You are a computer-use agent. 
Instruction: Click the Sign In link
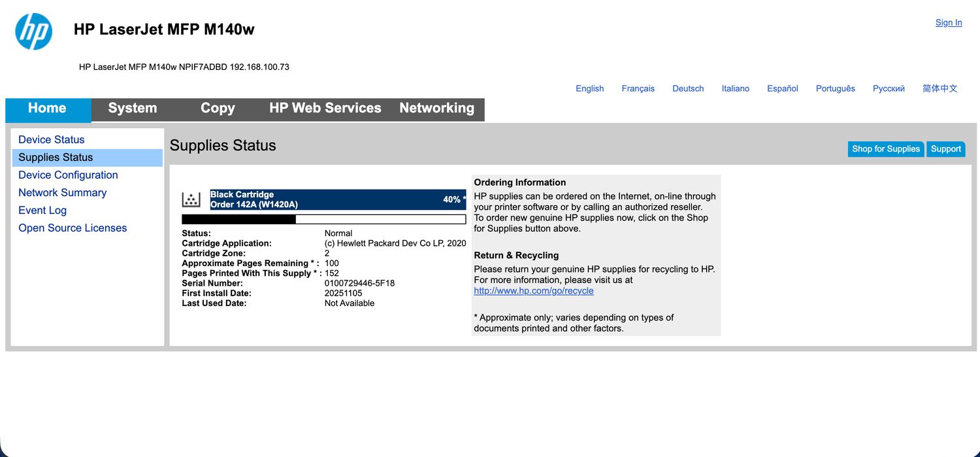(x=949, y=23)
